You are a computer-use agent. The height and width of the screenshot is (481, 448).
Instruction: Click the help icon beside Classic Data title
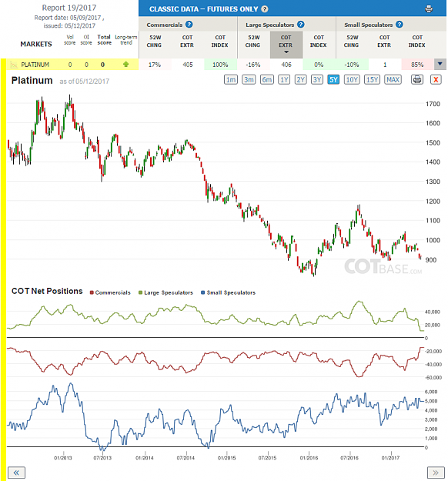(x=265, y=9)
